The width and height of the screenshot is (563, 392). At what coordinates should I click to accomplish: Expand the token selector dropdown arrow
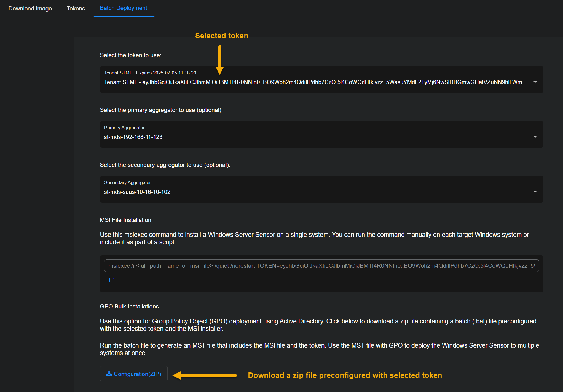[535, 82]
